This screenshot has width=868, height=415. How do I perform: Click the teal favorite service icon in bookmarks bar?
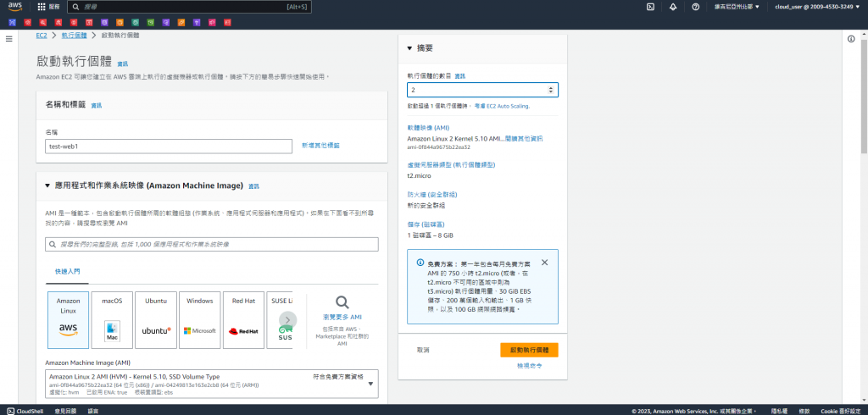pyautogui.click(x=135, y=23)
